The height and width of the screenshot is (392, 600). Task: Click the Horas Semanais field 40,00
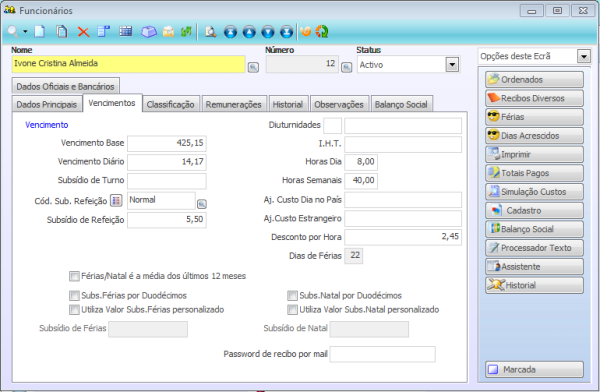pos(361,181)
